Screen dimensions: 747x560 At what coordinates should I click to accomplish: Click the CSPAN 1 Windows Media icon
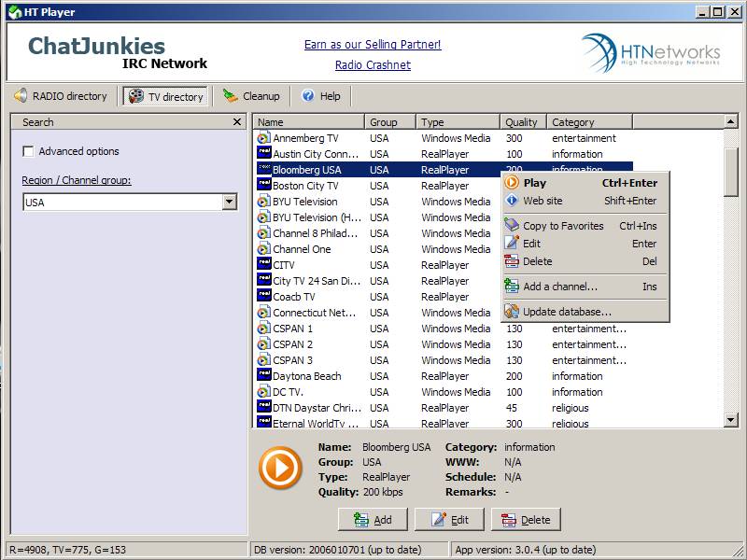[263, 329]
